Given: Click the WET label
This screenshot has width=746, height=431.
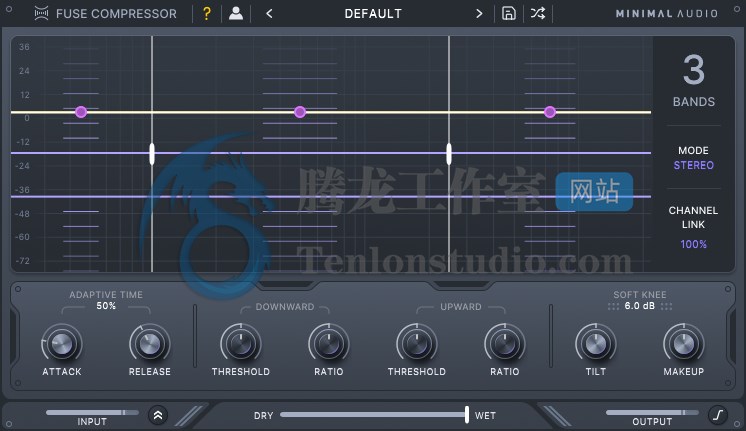Looking at the screenshot, I should (485, 415).
